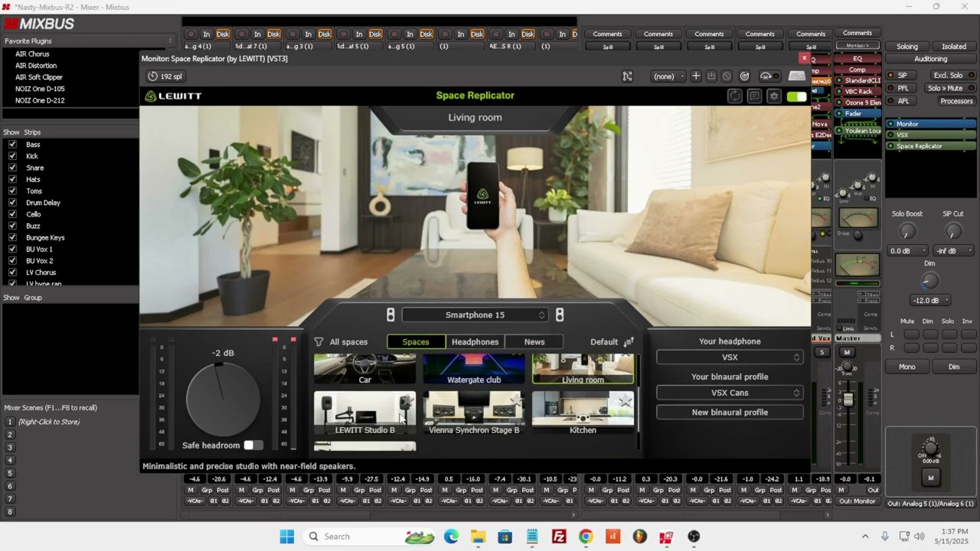Image resolution: width=980 pixels, height=551 pixels.
Task: Click the left speaker icon beside Smartphone 15
Action: pyautogui.click(x=390, y=315)
